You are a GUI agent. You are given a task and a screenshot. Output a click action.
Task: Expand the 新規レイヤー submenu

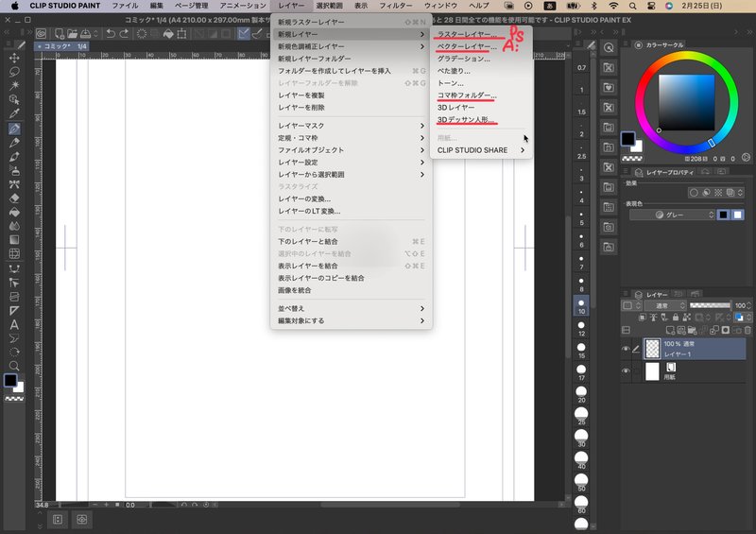point(351,34)
